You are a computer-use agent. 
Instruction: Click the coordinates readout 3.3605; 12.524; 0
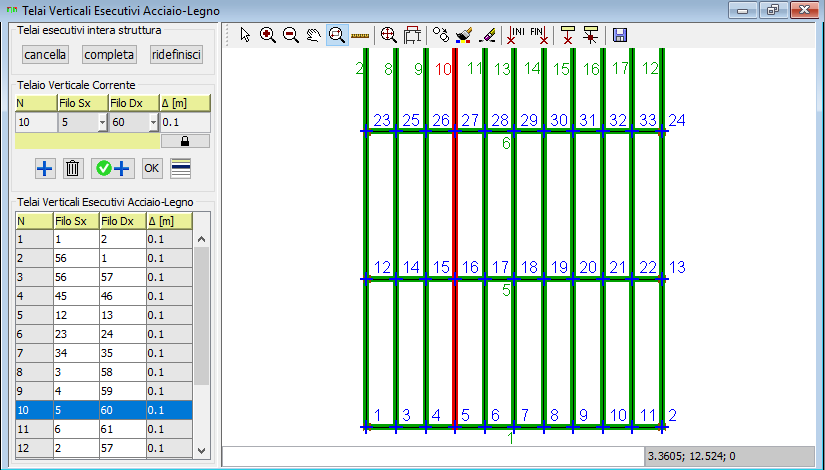tap(729, 456)
